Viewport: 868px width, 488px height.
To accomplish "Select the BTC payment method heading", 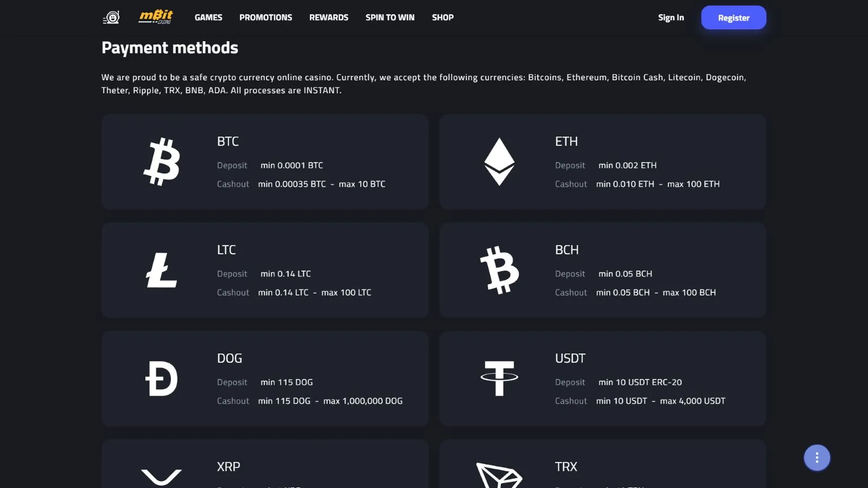I will click(228, 142).
